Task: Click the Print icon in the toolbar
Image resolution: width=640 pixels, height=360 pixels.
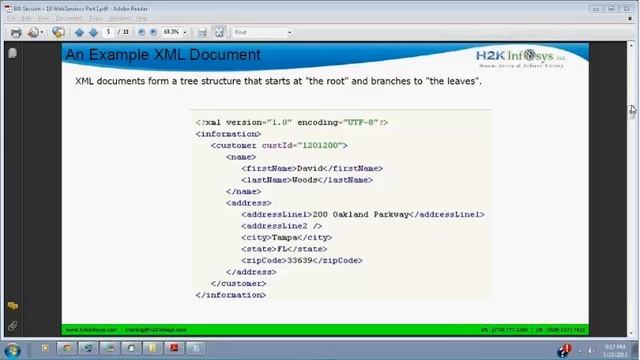Action: pos(16,32)
